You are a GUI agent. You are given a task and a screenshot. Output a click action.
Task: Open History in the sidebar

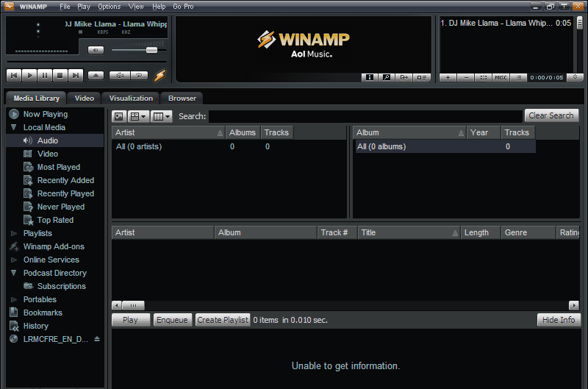point(35,326)
